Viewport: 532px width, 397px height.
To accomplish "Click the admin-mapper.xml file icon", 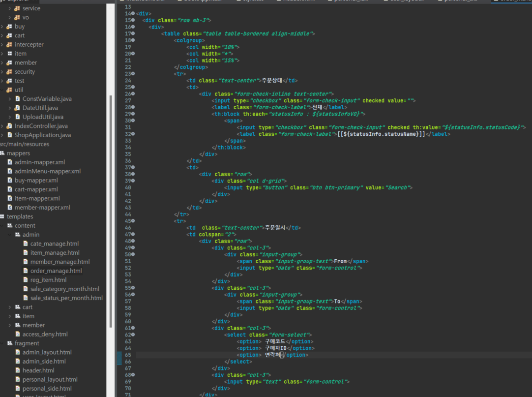I will [x=10, y=162].
